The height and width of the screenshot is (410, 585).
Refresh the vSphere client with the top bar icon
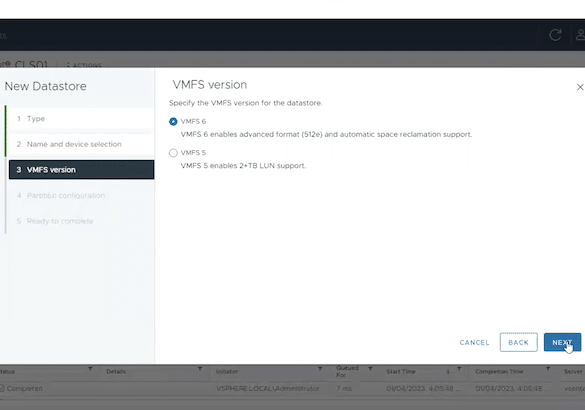tap(555, 35)
